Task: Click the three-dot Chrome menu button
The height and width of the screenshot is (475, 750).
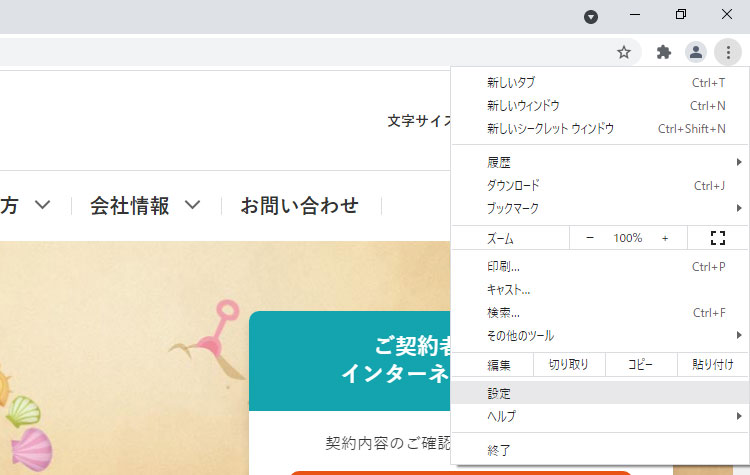Action: (728, 52)
